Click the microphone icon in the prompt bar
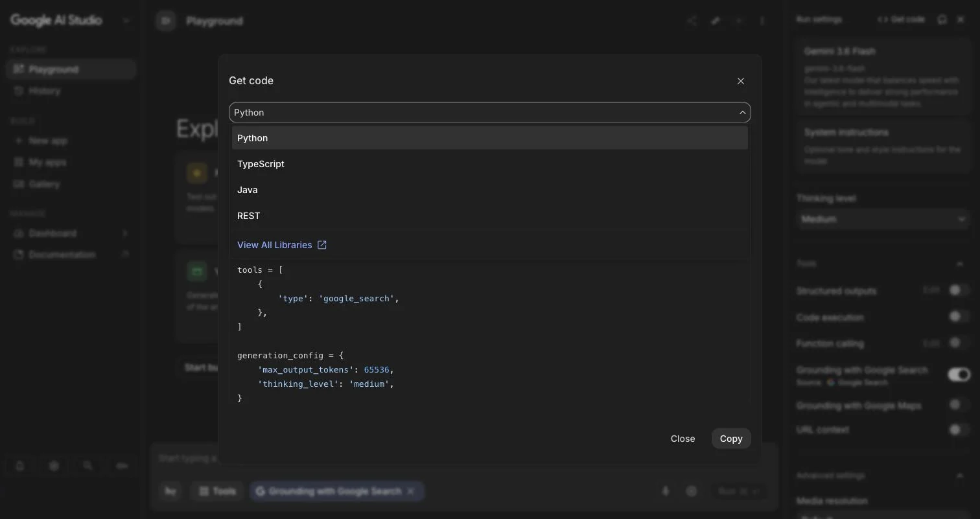The width and height of the screenshot is (980, 519). pyautogui.click(x=666, y=491)
